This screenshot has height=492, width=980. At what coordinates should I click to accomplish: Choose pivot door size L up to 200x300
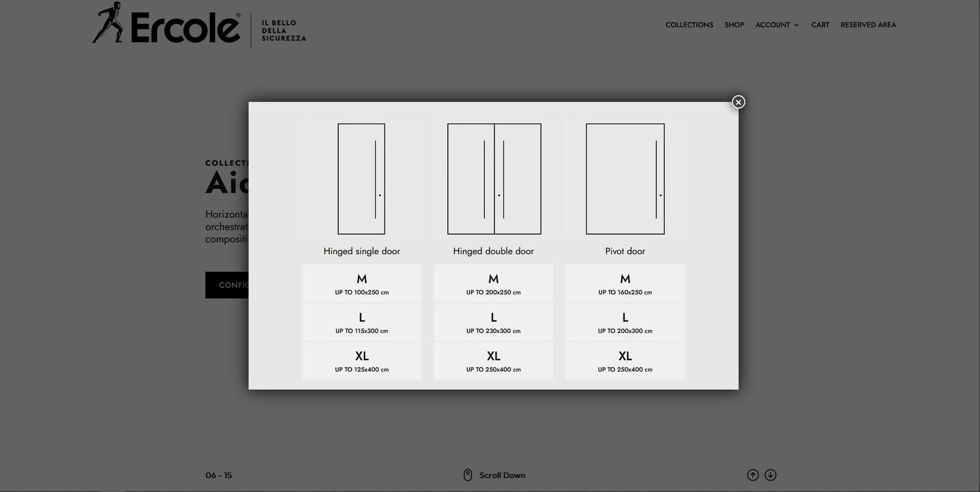click(625, 322)
